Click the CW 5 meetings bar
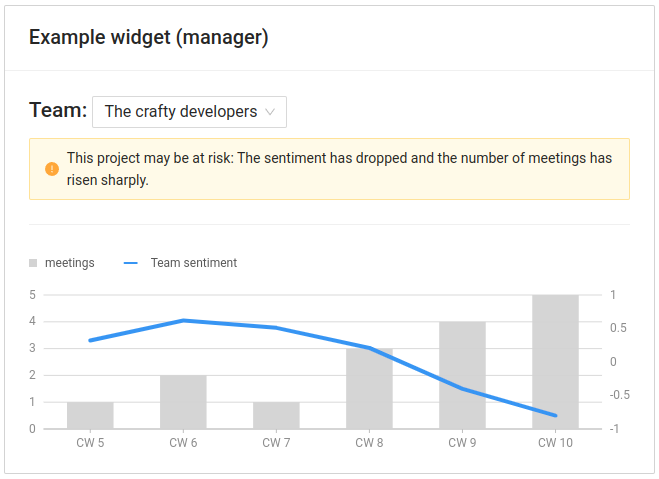This screenshot has width=659, height=479. pos(90,415)
